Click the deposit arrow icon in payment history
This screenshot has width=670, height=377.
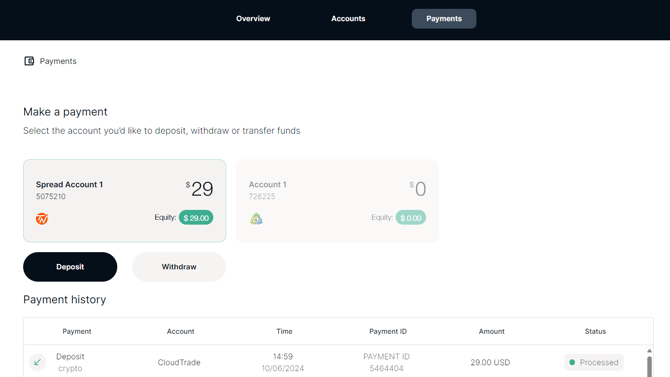coord(38,362)
